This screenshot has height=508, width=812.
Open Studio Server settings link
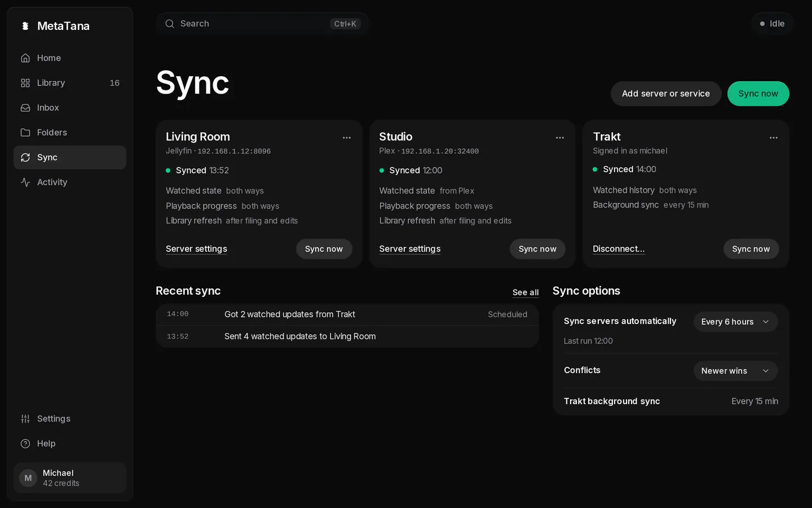[410, 249]
